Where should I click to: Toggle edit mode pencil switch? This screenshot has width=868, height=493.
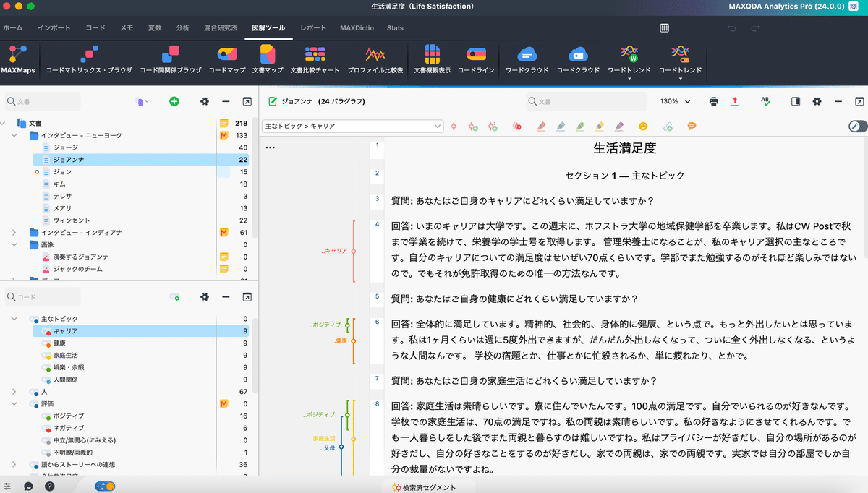pyautogui.click(x=858, y=127)
